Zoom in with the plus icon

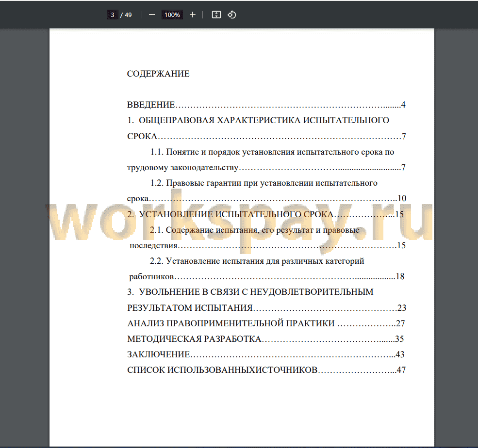click(192, 15)
